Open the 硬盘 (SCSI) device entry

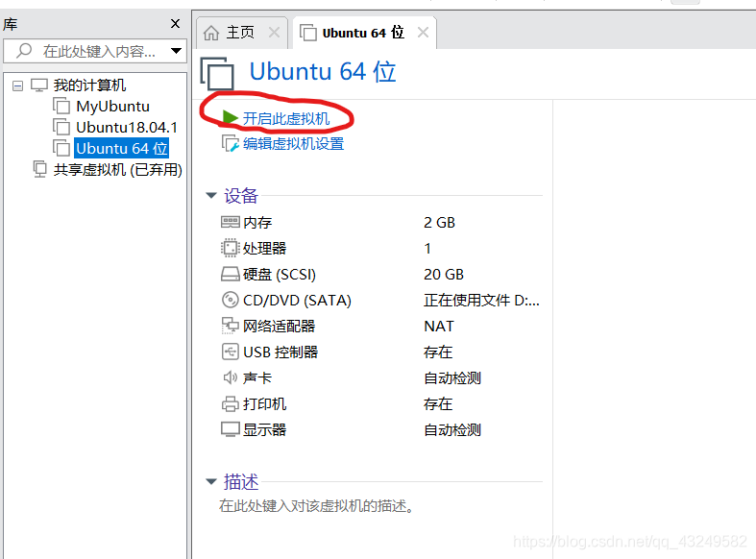coord(280,274)
